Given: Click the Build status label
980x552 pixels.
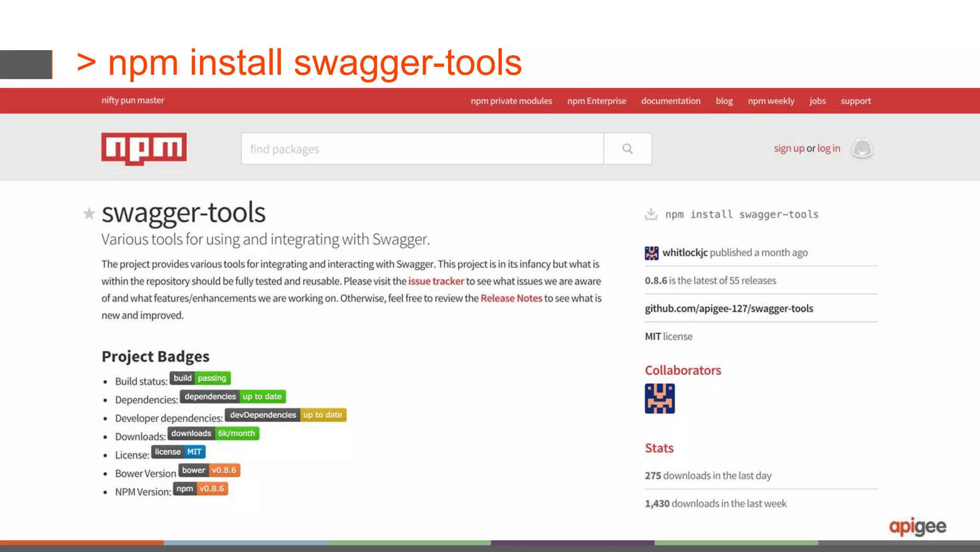Looking at the screenshot, I should (x=141, y=381).
